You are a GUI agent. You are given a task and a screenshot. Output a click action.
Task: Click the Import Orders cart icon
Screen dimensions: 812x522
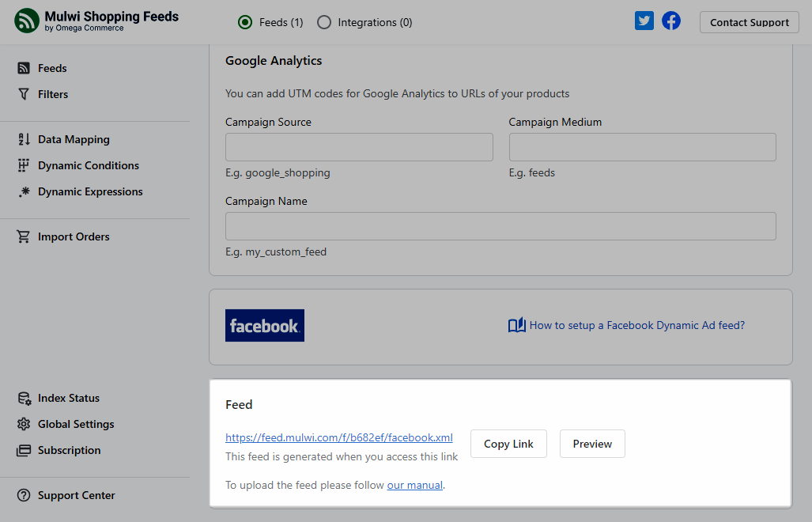click(x=24, y=236)
